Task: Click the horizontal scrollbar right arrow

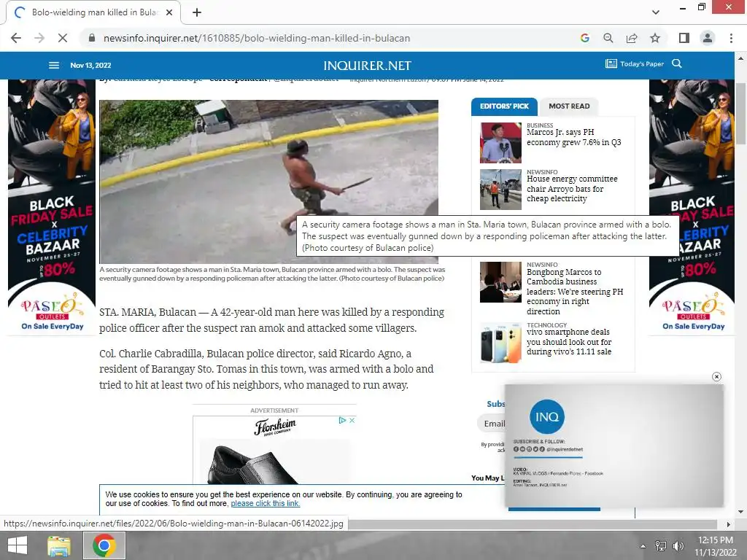Action: pos(729,524)
